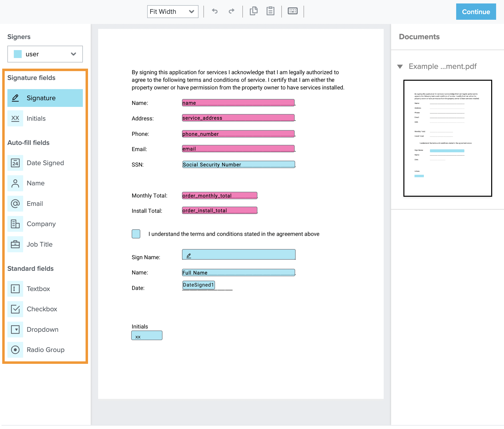Expand the user signer dropdown
Image resolution: width=504 pixels, height=429 pixels.
(73, 54)
